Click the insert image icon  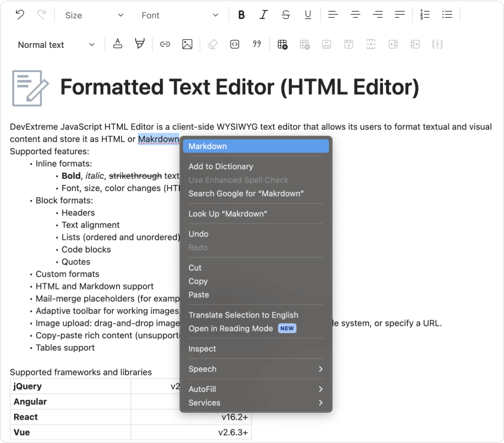pyautogui.click(x=187, y=44)
